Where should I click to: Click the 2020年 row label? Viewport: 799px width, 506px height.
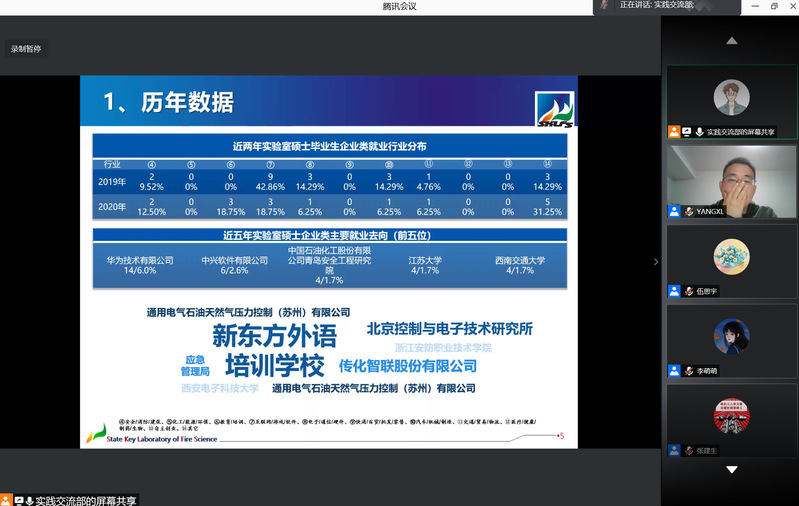click(x=112, y=207)
